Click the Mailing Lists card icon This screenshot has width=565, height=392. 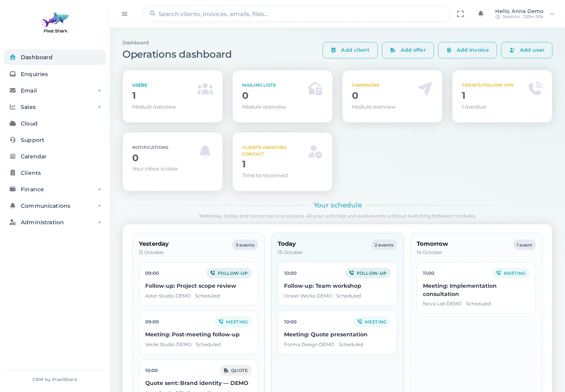click(315, 89)
